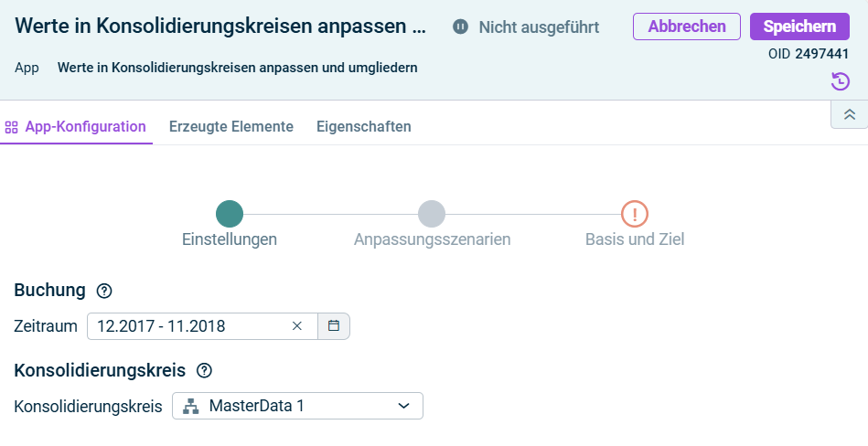Open the Zeitraum calendar picker
The height and width of the screenshot is (446, 868).
point(334,326)
